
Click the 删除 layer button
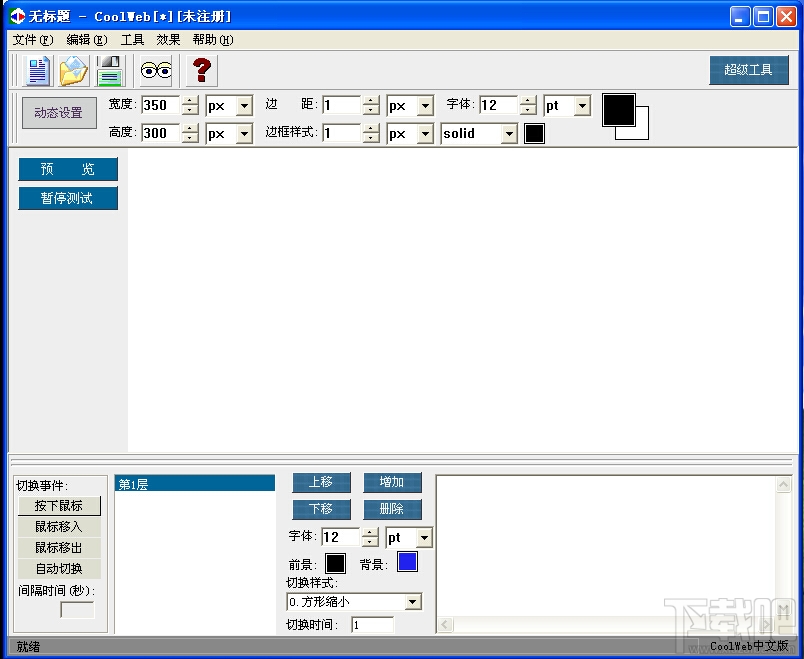coord(392,509)
